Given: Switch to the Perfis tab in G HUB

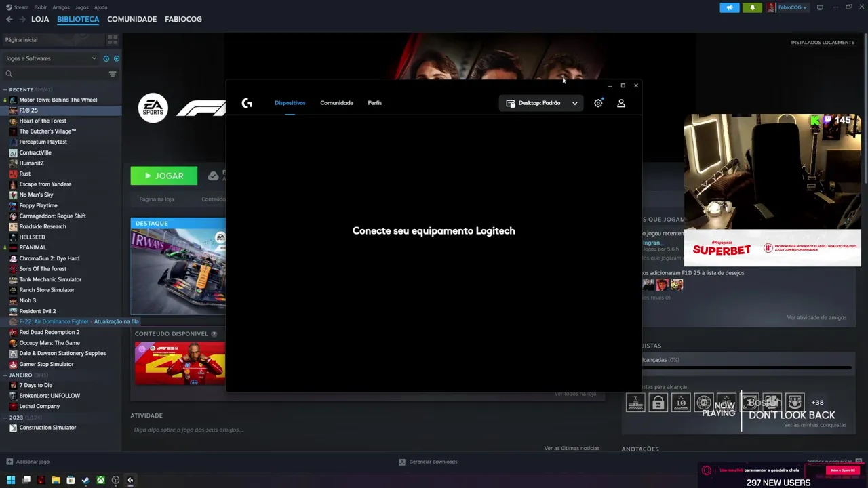Looking at the screenshot, I should tap(375, 103).
